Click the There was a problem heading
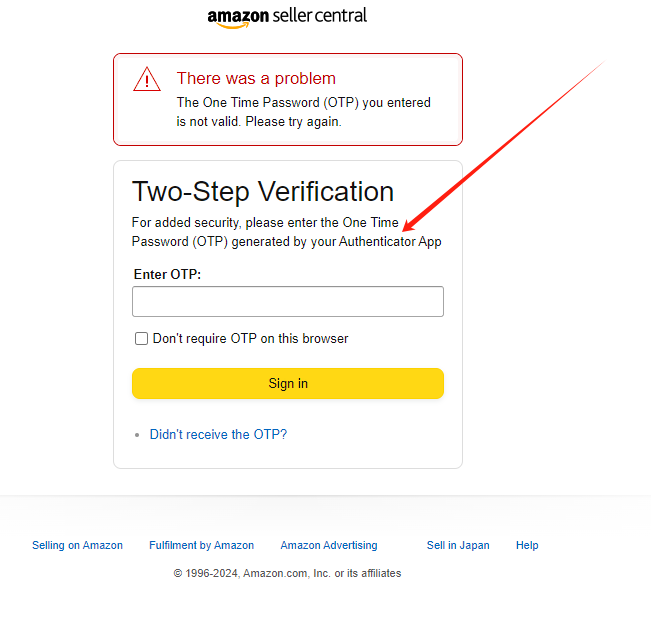 pyautogui.click(x=256, y=78)
